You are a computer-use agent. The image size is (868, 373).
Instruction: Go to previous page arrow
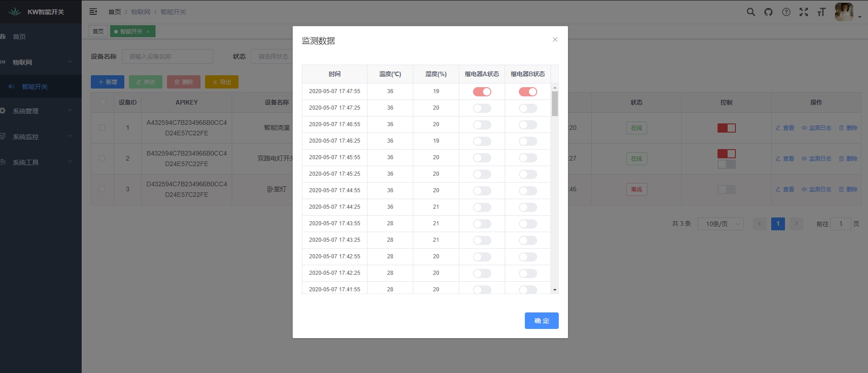(x=760, y=224)
